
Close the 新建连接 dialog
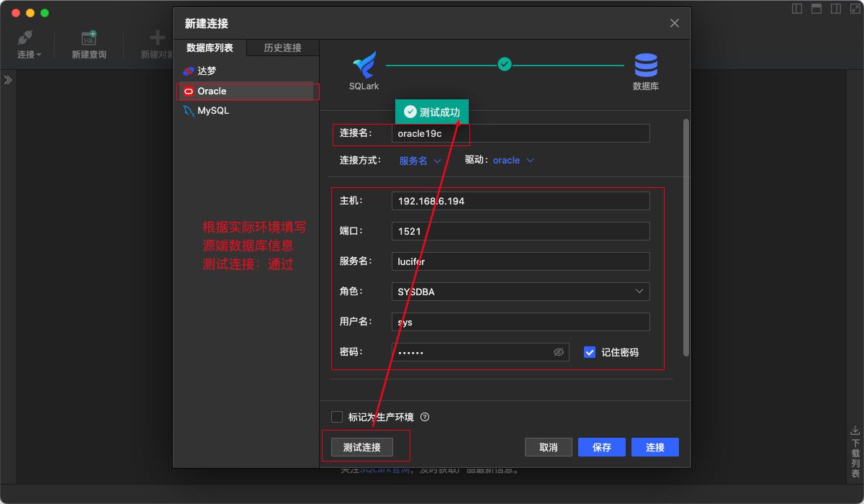tap(675, 23)
